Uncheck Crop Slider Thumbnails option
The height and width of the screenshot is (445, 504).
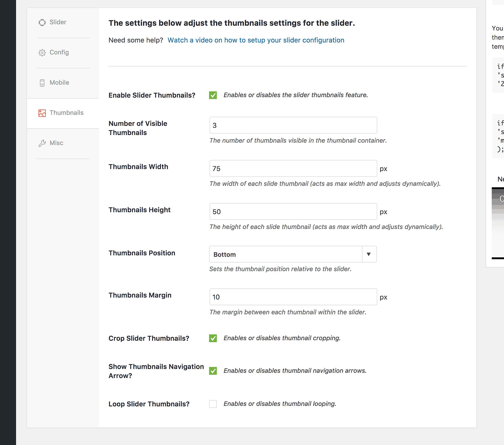pyautogui.click(x=213, y=338)
